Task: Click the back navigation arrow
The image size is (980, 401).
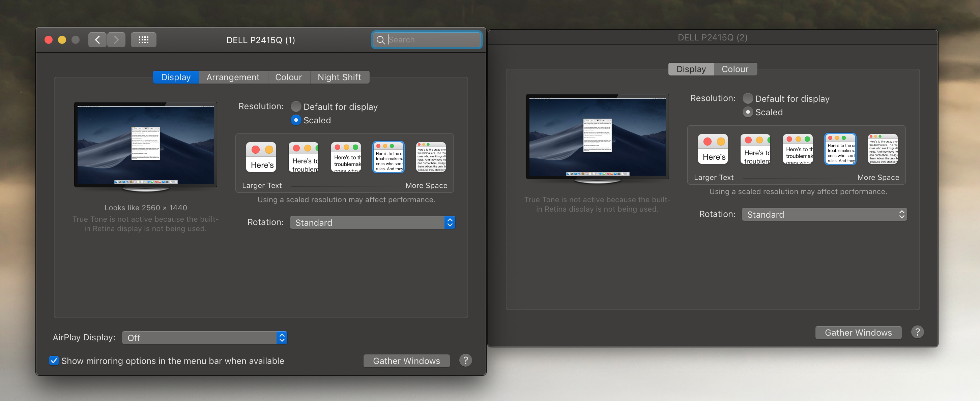Action: 97,39
